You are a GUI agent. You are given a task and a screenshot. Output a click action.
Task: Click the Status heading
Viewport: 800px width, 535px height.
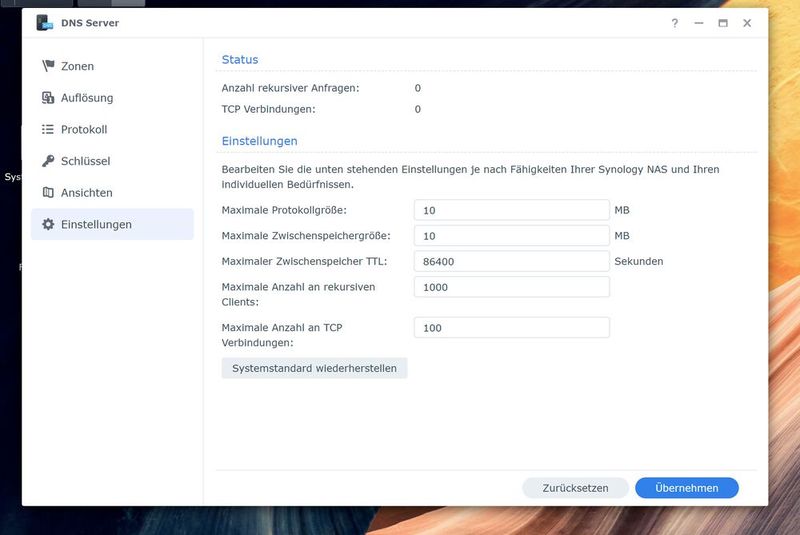(240, 59)
